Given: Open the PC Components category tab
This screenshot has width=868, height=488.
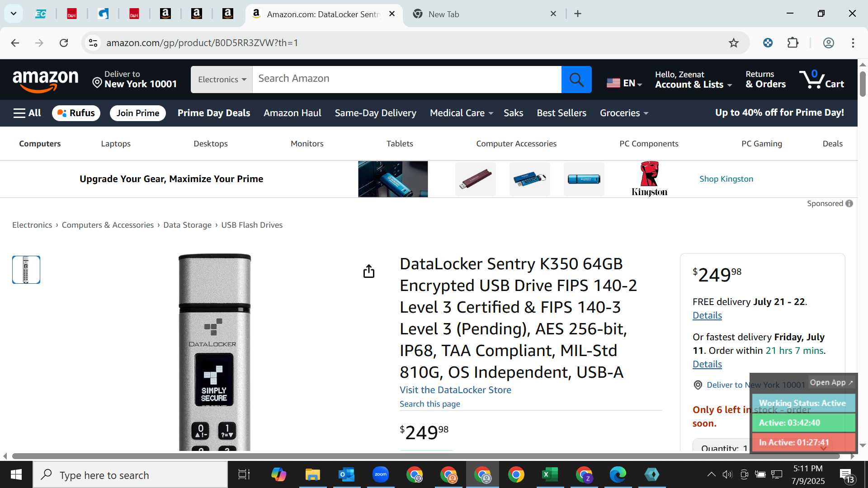Looking at the screenshot, I should point(649,144).
